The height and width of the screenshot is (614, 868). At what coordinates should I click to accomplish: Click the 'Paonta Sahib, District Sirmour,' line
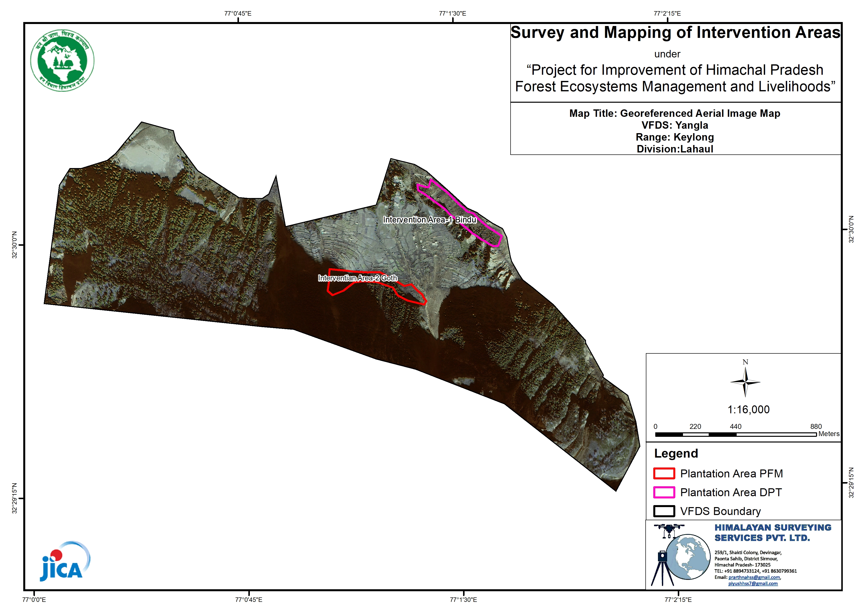pyautogui.click(x=746, y=559)
